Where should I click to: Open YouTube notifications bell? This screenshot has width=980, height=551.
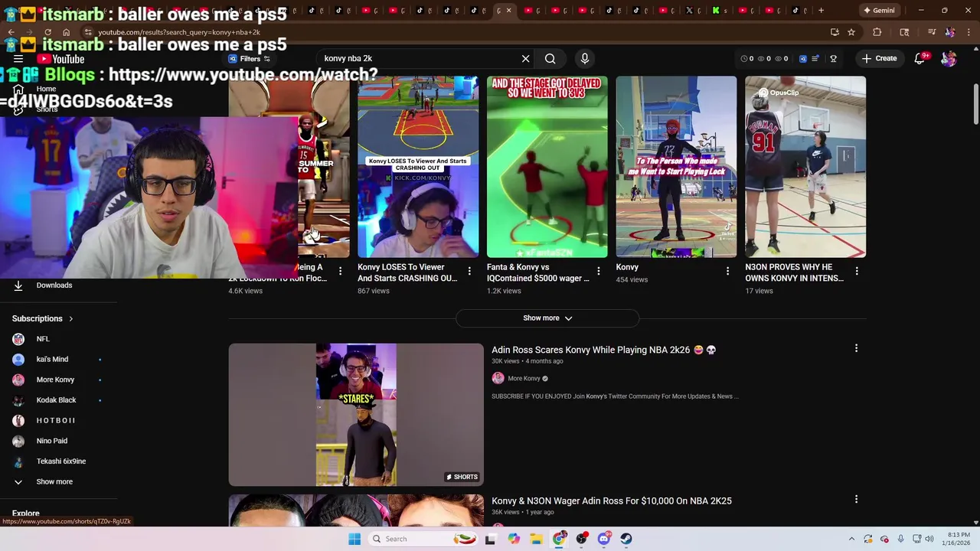pyautogui.click(x=920, y=59)
